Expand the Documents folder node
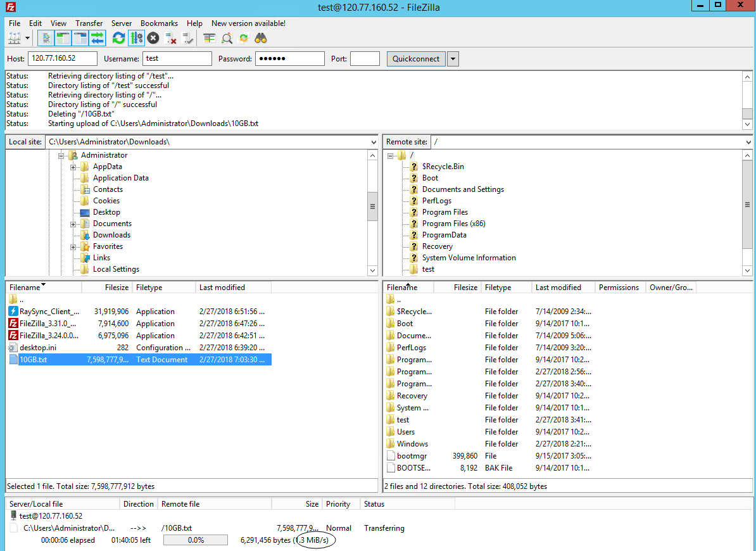Image resolution: width=756 pixels, height=551 pixels. (73, 224)
